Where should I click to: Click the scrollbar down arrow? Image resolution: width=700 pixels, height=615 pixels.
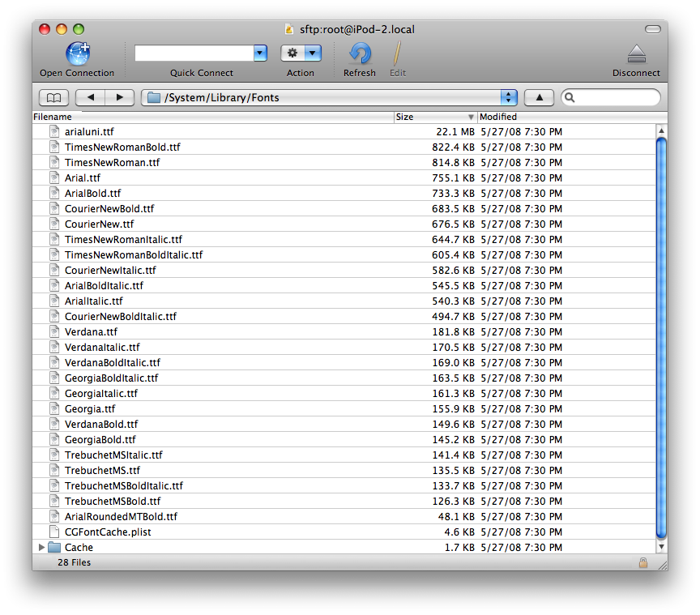[662, 547]
